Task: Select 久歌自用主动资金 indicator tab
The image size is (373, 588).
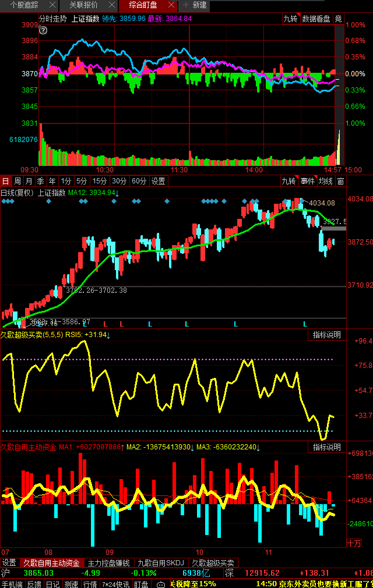Action: coord(52,563)
